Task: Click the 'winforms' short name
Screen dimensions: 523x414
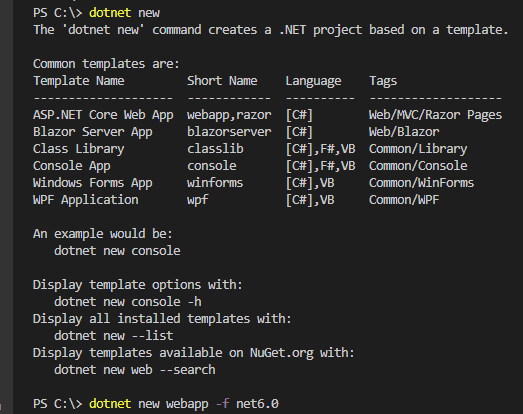Action: pos(215,183)
